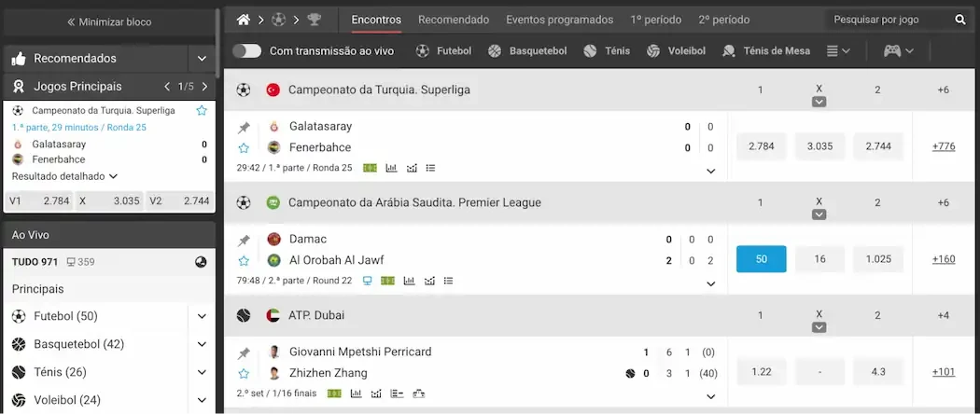The height and width of the screenshot is (414, 980).
Task: Select the '1º período' tab
Action: (x=656, y=20)
